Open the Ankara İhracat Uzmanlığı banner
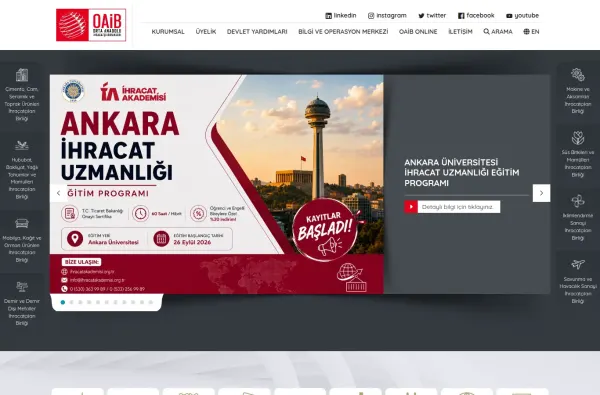This screenshot has height=395, width=600. 217,184
